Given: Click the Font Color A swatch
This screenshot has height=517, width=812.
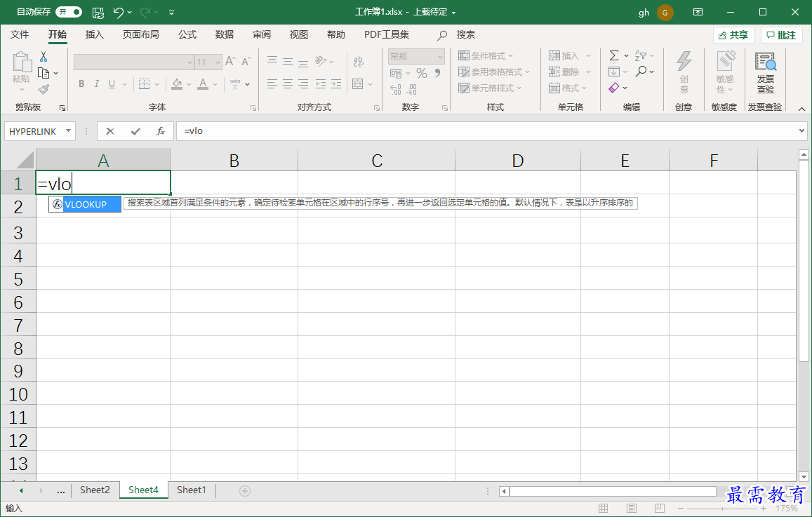Looking at the screenshot, I should pos(203,84).
